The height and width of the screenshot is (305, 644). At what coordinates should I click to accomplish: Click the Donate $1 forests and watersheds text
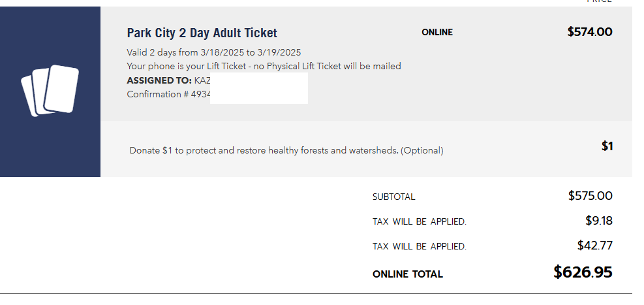(x=286, y=150)
